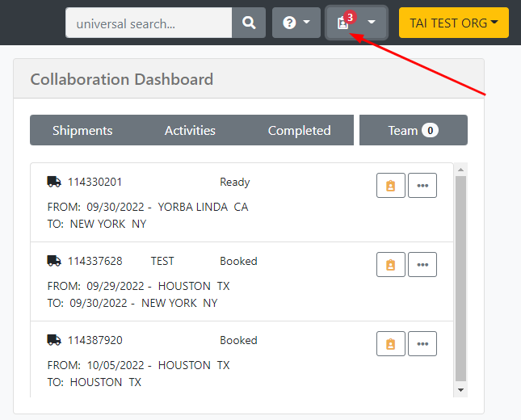Switch to the Completed tab

coord(299,130)
